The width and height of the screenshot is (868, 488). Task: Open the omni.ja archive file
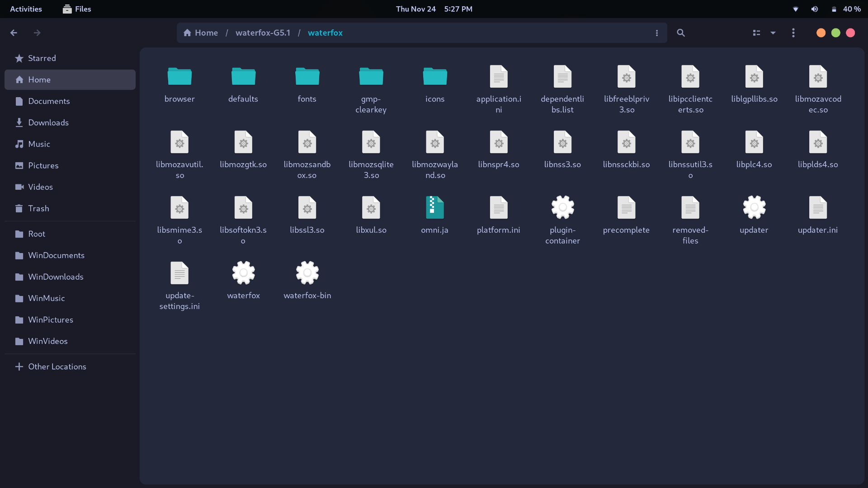coord(434,207)
